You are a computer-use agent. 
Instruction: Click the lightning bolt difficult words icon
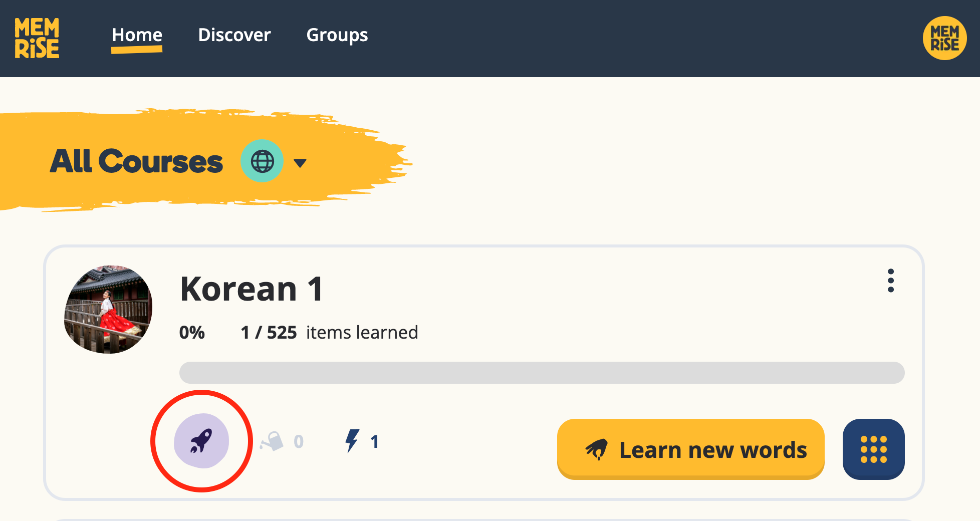coord(352,441)
